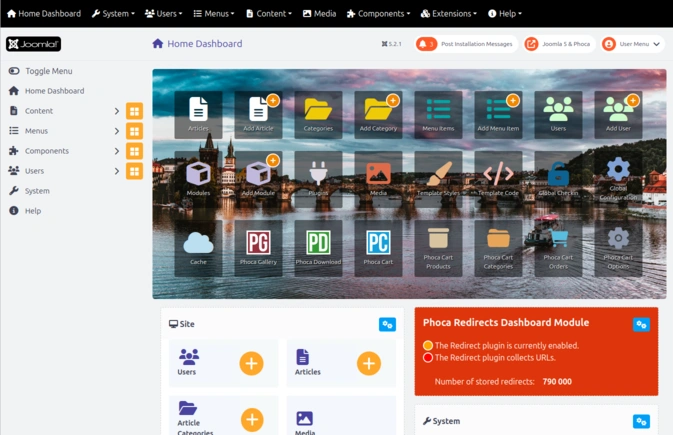The width and height of the screenshot is (673, 435).
Task: Click the 5.2.1 version indicator
Action: click(391, 44)
